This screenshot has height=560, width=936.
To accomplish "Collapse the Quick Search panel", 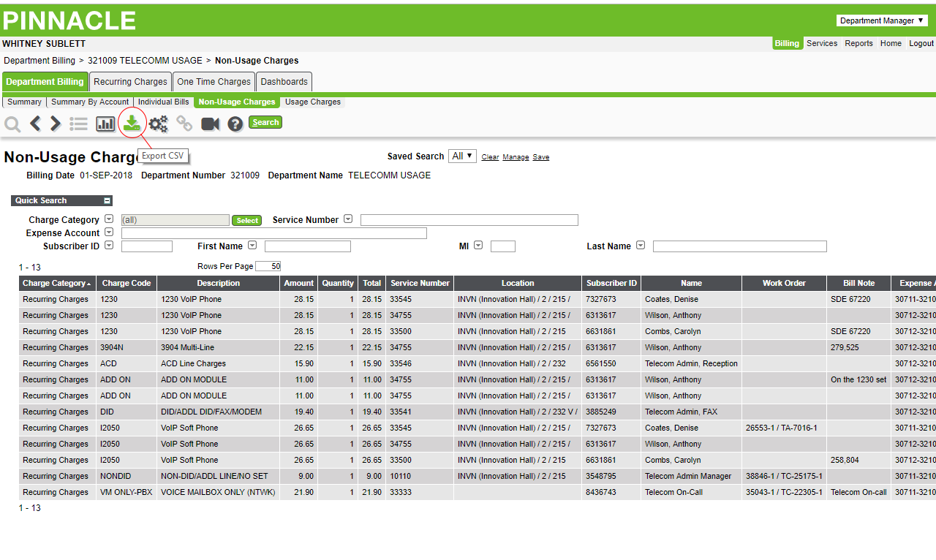I will [107, 200].
